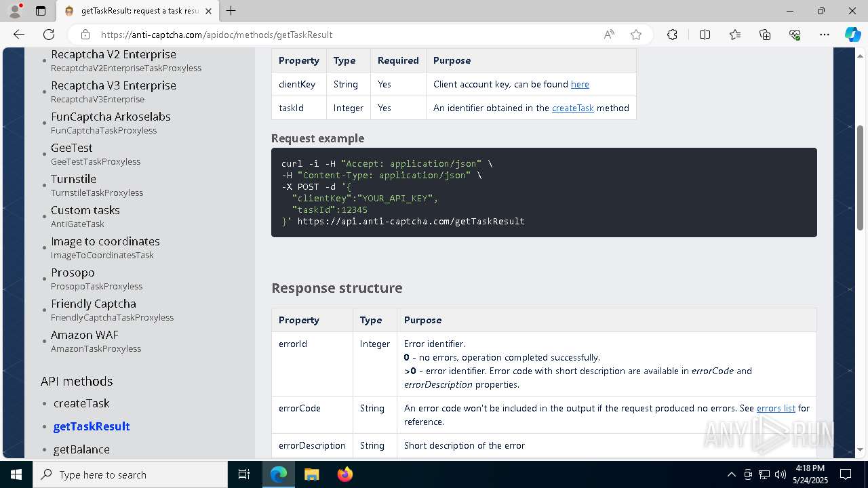The image size is (868, 488).
Task: Open Settings and more ellipsis menu
Action: point(825,35)
